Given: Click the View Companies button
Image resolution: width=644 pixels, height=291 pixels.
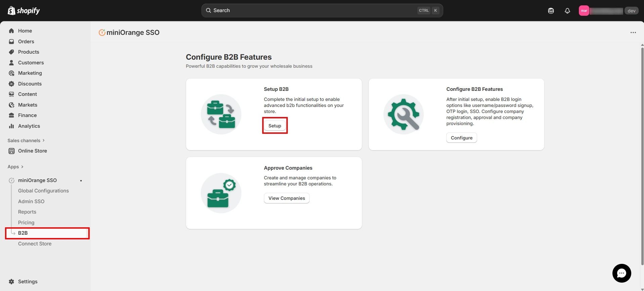Looking at the screenshot, I should (286, 198).
